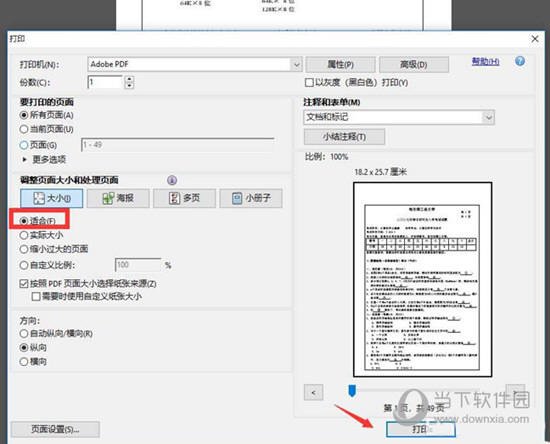Select the 小册子 booklet button

coord(251,198)
